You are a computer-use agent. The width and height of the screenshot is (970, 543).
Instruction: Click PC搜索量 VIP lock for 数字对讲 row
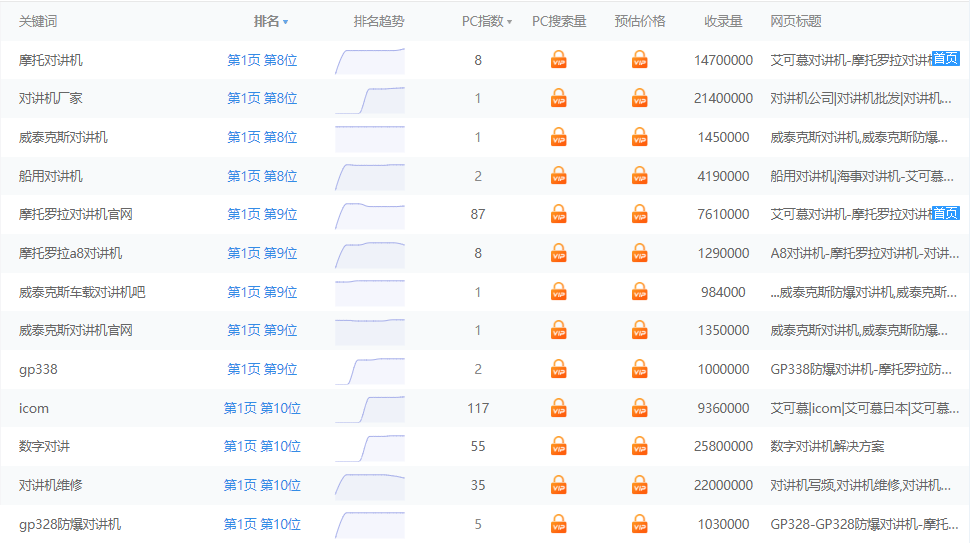coord(559,446)
